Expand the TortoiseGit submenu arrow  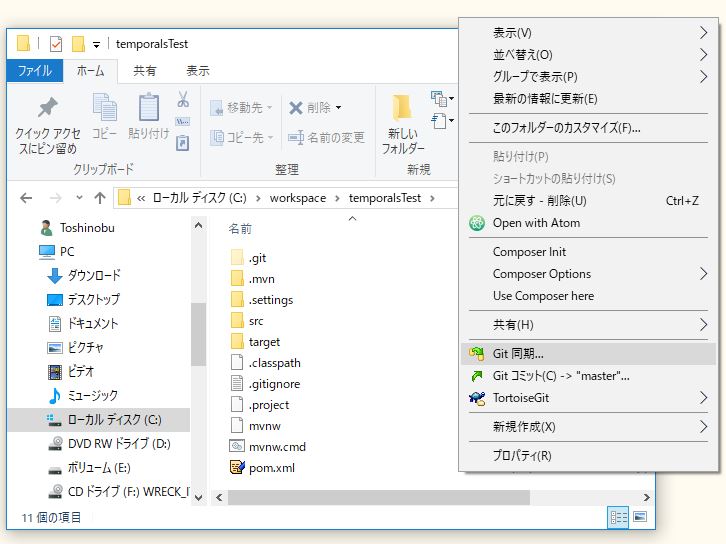point(703,398)
